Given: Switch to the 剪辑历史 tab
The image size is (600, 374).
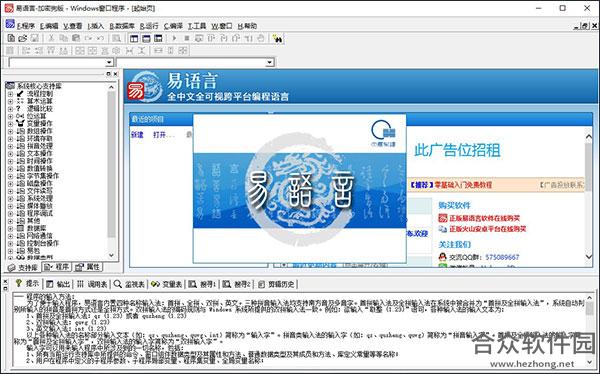Looking at the screenshot, I should coord(276,284).
